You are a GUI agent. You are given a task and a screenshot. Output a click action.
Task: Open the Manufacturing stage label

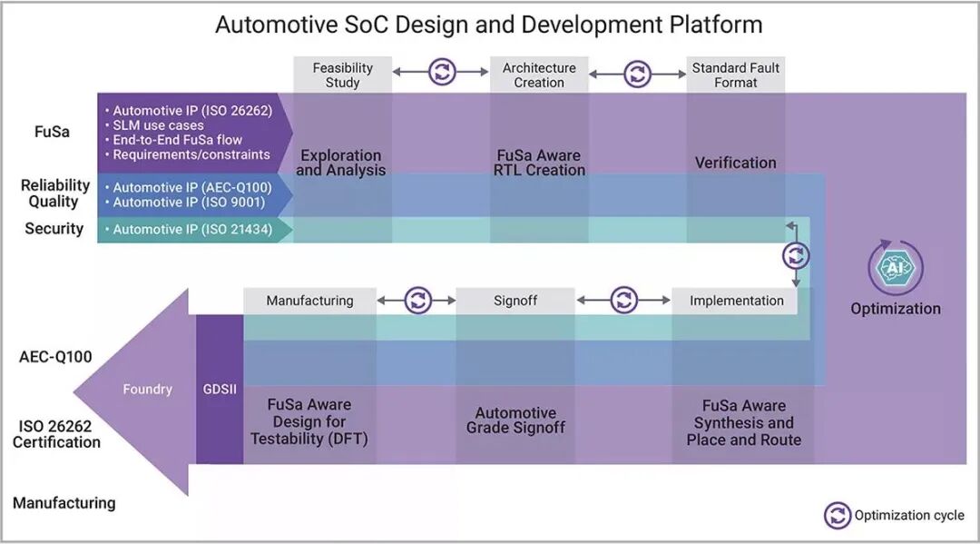coord(309,301)
